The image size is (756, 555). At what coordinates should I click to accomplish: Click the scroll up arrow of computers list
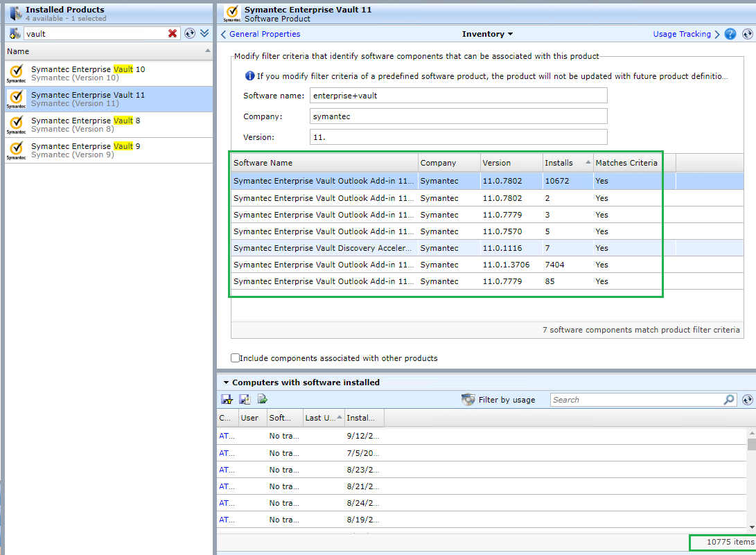point(752,433)
